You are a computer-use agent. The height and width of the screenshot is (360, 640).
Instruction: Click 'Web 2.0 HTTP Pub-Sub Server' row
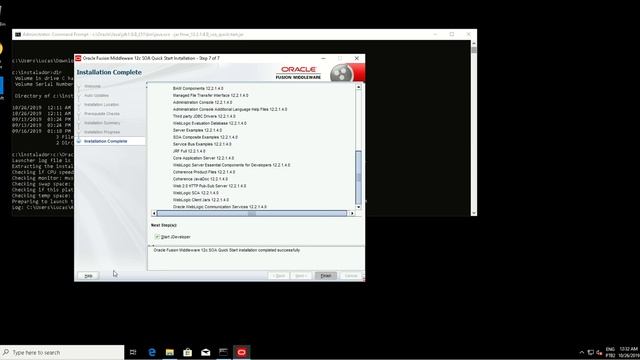(x=209, y=186)
